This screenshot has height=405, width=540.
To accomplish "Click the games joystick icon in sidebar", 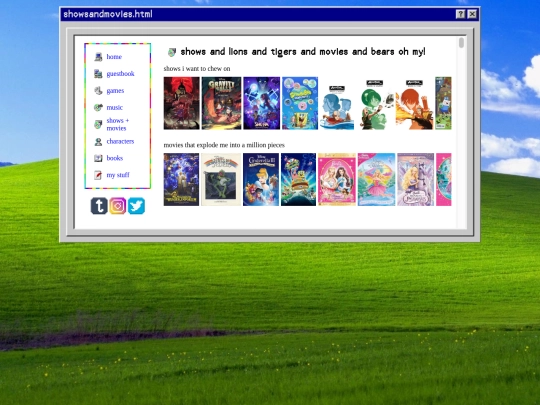I will 98,91.
